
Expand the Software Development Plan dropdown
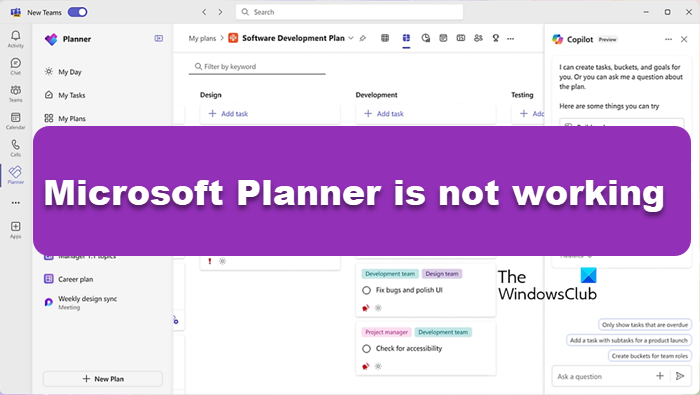click(351, 38)
